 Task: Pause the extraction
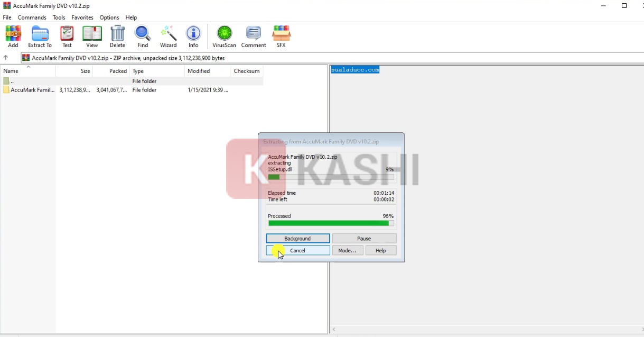coord(364,239)
